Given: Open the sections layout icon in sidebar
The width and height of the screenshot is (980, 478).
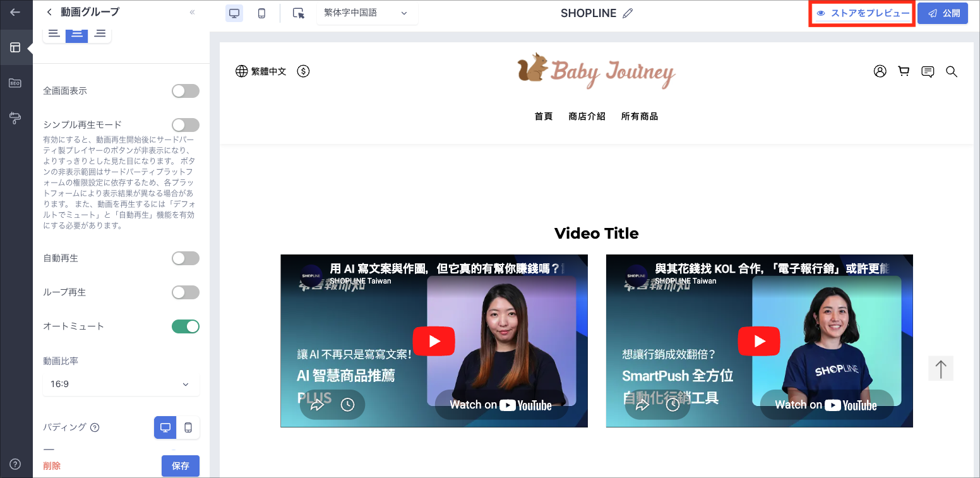Looking at the screenshot, I should click(x=16, y=47).
